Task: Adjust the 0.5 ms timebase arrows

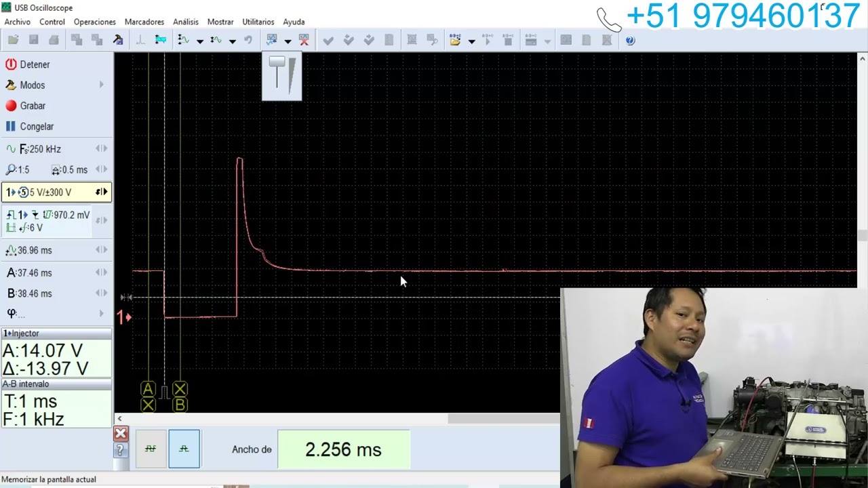Action: [101, 169]
